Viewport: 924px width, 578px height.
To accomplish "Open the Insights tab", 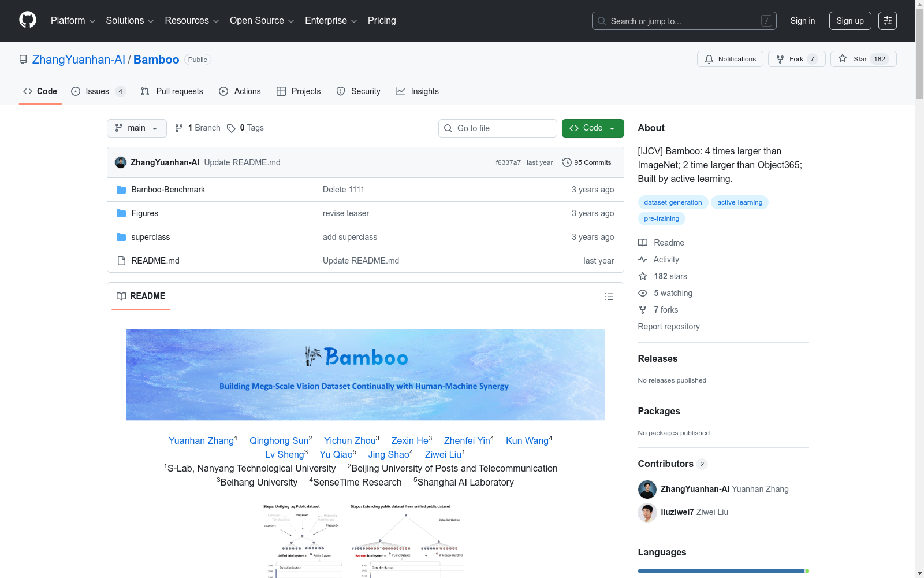I will pos(418,91).
